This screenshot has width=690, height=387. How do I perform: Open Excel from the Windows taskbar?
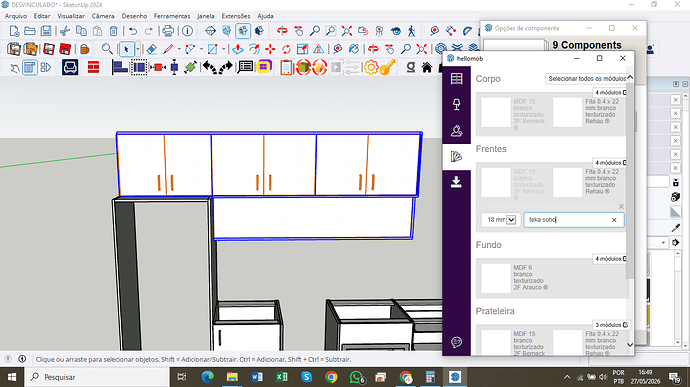coord(282,377)
